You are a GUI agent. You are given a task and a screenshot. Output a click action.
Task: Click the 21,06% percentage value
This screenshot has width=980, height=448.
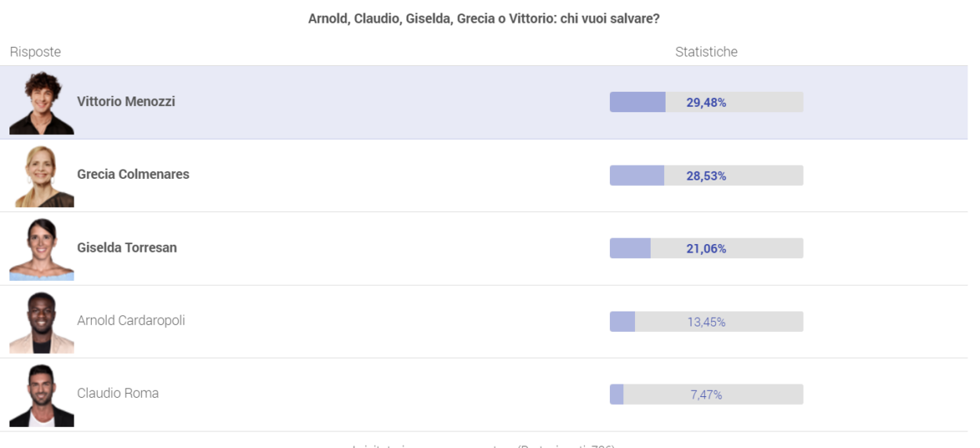point(706,249)
